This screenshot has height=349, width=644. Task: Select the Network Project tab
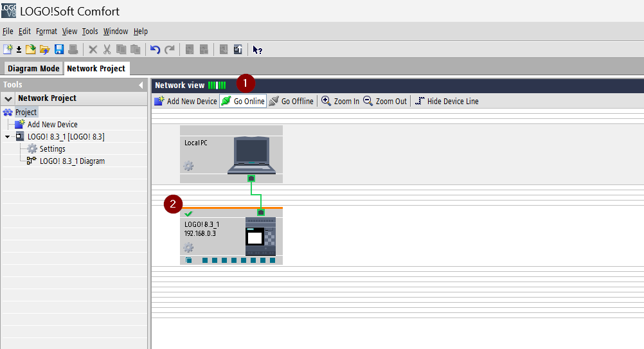pos(96,69)
